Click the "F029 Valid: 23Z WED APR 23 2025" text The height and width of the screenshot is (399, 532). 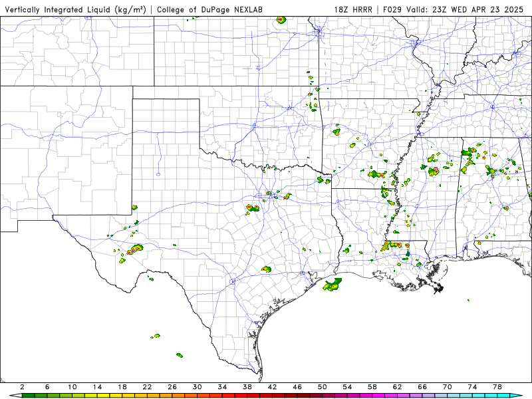click(454, 9)
